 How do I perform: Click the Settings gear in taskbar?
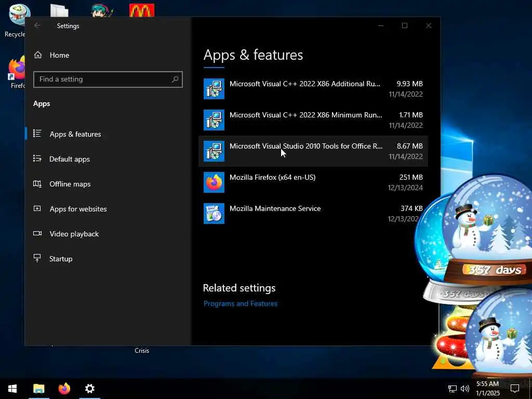coord(89,389)
